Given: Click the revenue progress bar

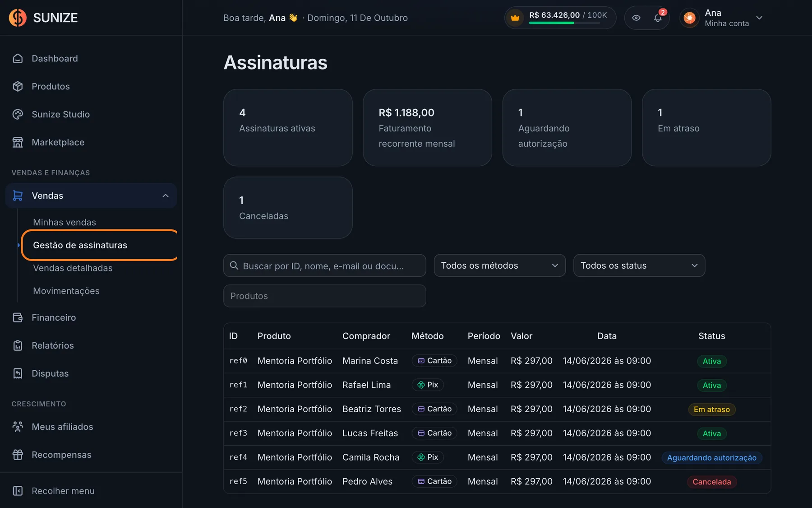Looking at the screenshot, I should pyautogui.click(x=564, y=23).
